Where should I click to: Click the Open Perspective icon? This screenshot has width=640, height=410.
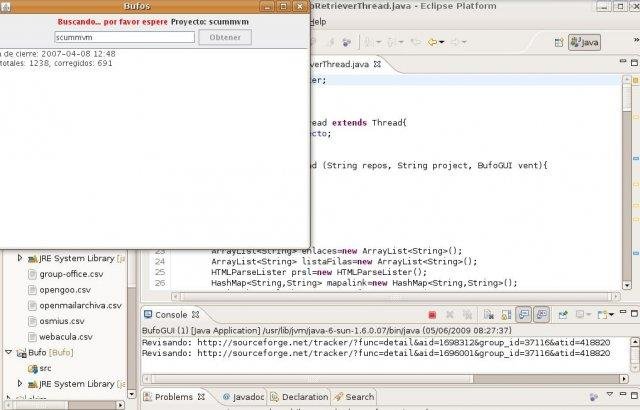(559, 42)
